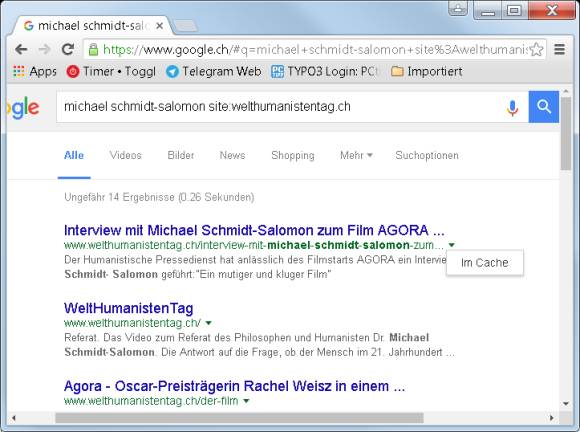Viewport: 580px width, 432px height.
Task: Click the horizontal scrollbar right arrow
Action: click(552, 418)
